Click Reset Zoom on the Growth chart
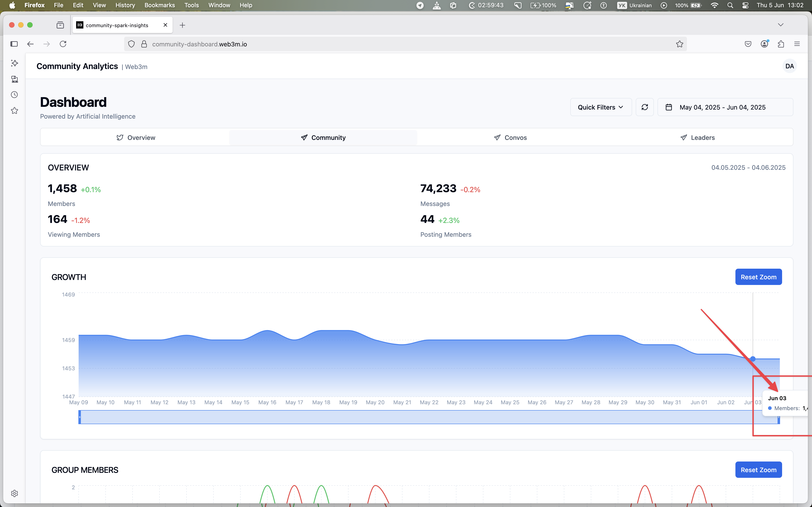 [x=758, y=277]
